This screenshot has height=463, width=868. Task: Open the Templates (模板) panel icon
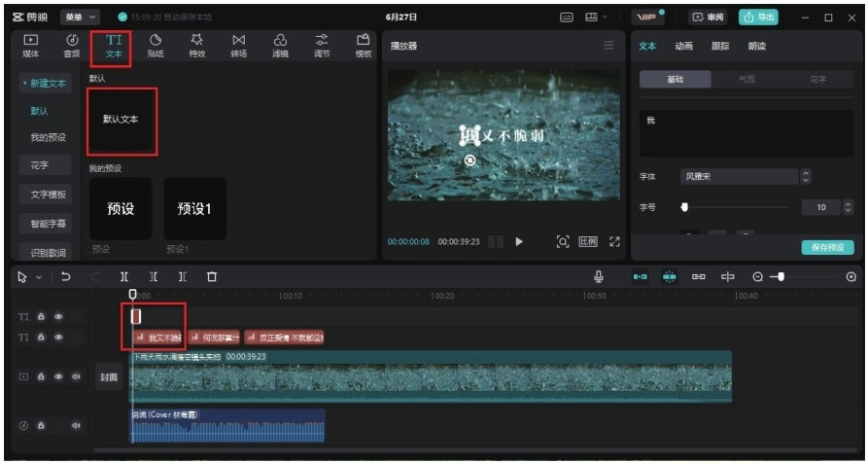364,46
